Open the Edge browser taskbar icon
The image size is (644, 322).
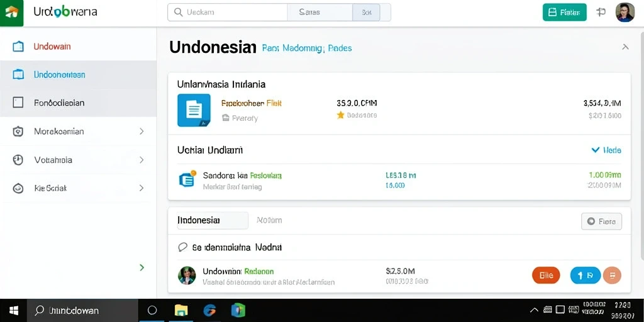coord(209,311)
